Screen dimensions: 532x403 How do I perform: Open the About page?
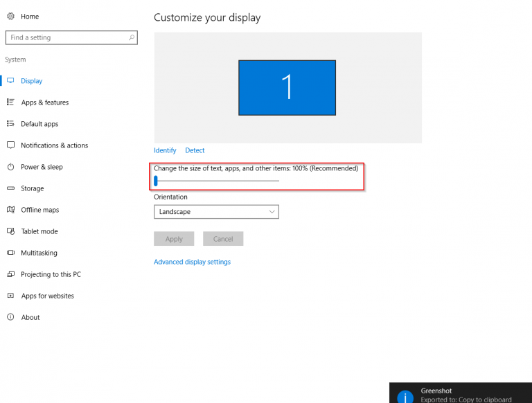[30, 317]
